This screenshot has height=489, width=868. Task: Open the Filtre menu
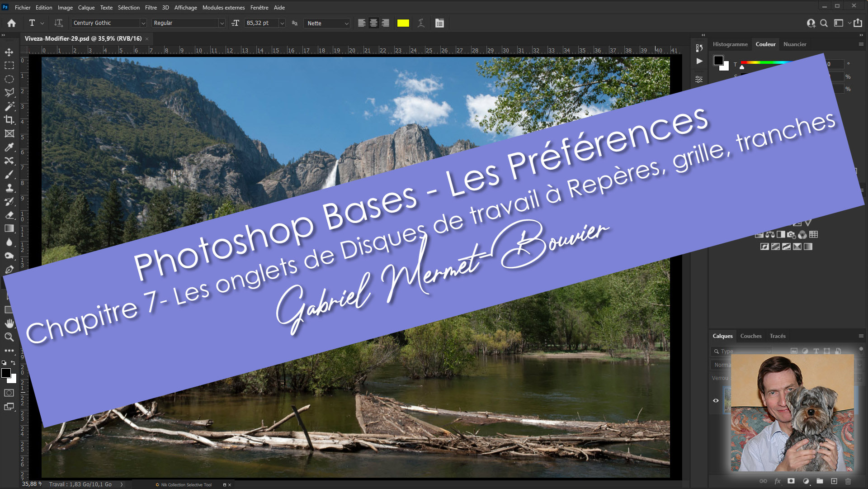(x=151, y=8)
